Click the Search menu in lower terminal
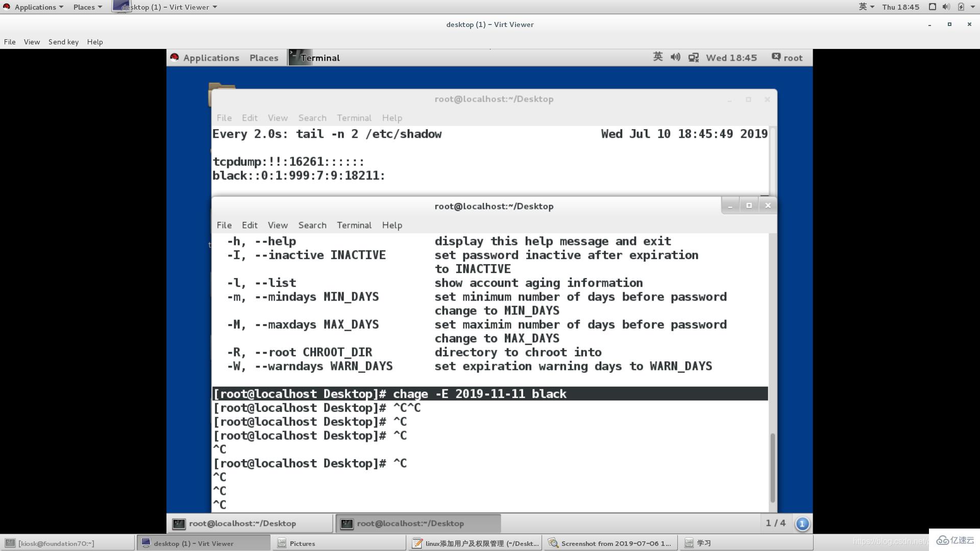Screen dimensions: 980x551 312,224
